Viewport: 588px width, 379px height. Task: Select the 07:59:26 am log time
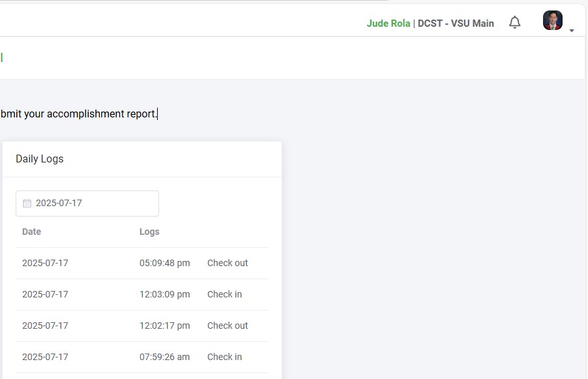[165, 357]
